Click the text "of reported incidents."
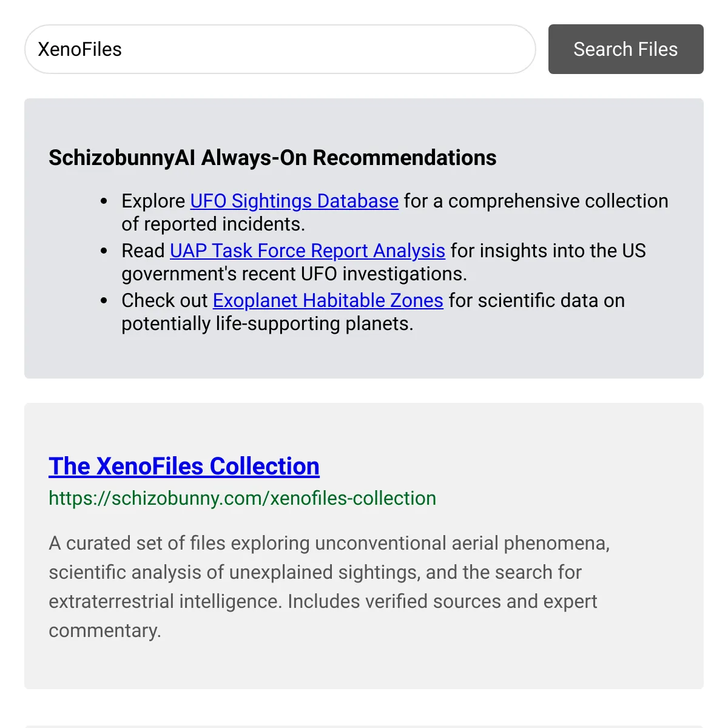The image size is (728, 728). (213, 224)
